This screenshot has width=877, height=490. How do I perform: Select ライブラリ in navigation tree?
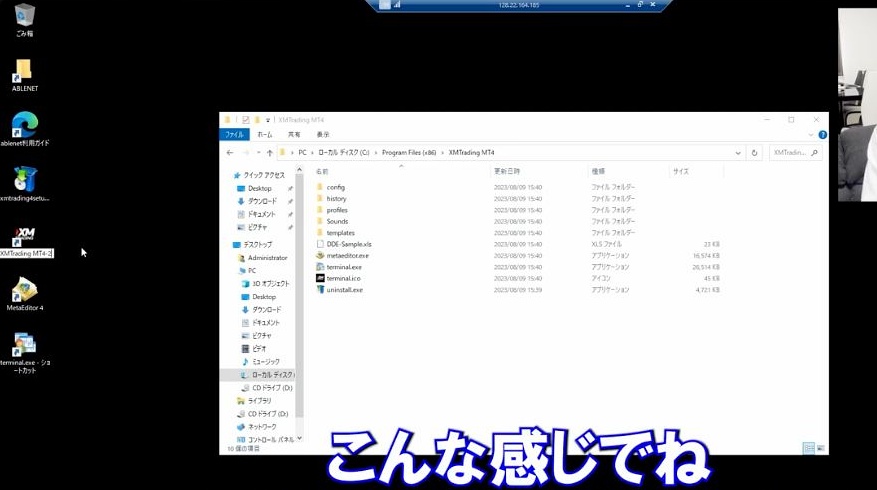(x=260, y=401)
